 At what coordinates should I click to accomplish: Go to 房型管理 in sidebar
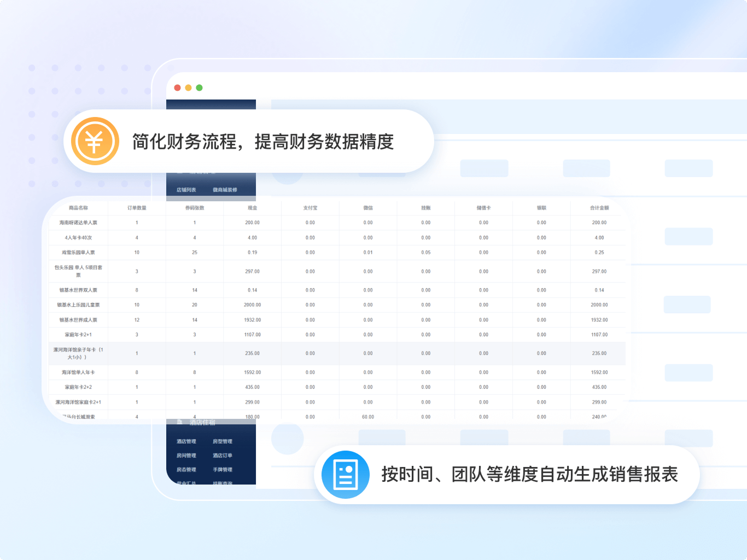pyautogui.click(x=222, y=441)
